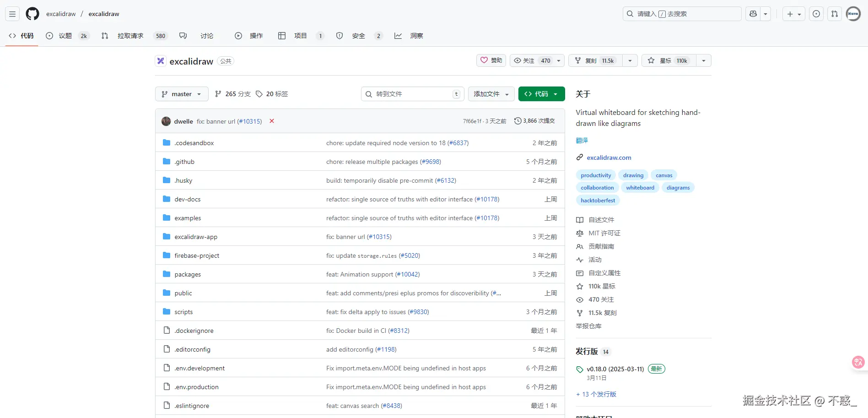Open the excalidraw.com website link
This screenshot has width=868, height=418.
(x=609, y=157)
